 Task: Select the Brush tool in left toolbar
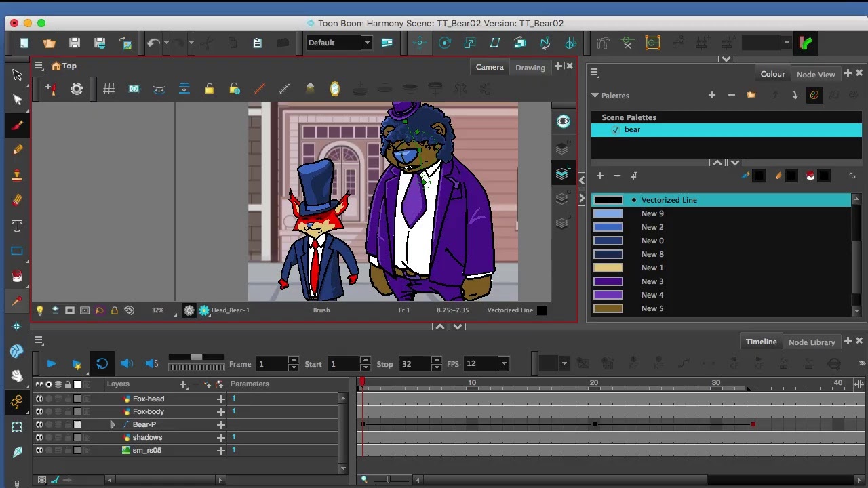[x=17, y=125]
